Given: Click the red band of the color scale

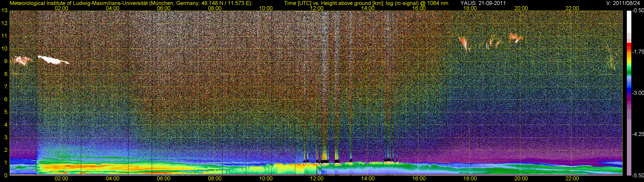Looking at the screenshot, I should click(629, 46).
